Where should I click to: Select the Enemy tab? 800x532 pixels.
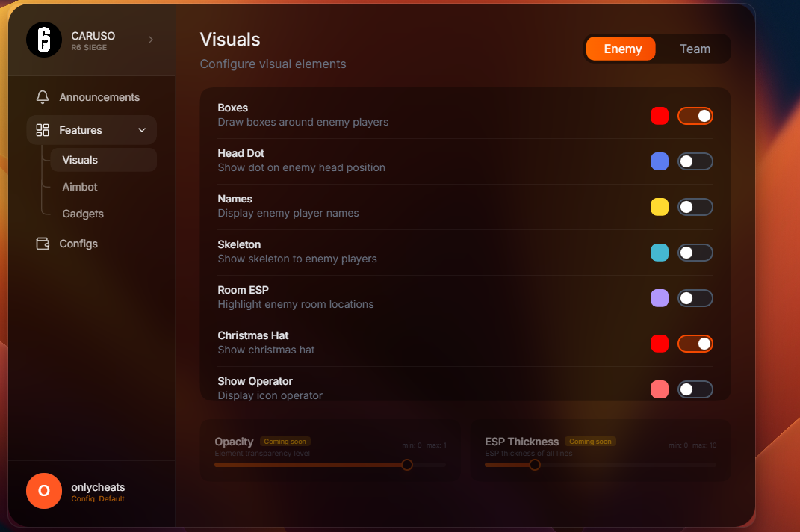coord(621,49)
